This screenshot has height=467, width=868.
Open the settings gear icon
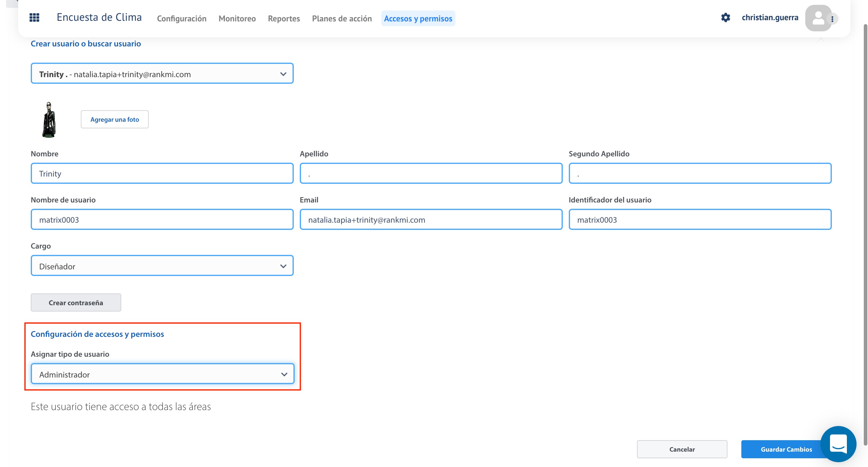point(725,17)
